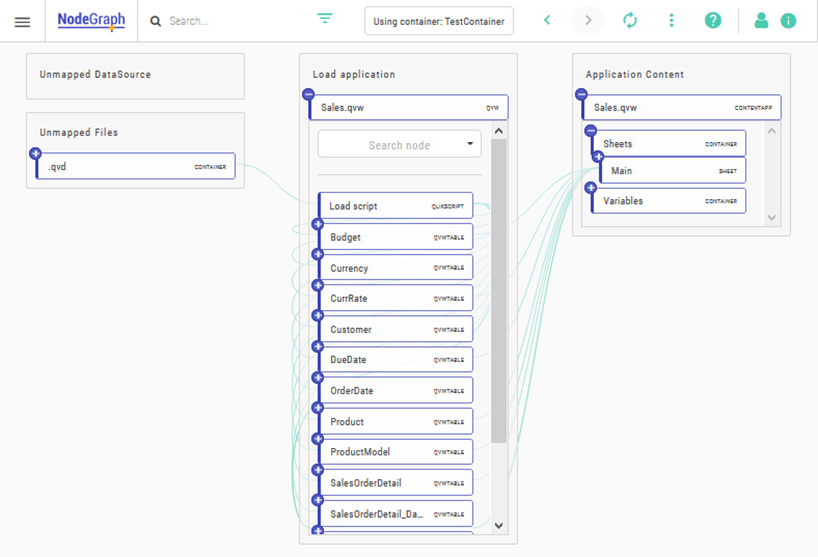Collapse the Sales.qvw content app node
Viewport: 818px width, 557px height.
click(581, 94)
